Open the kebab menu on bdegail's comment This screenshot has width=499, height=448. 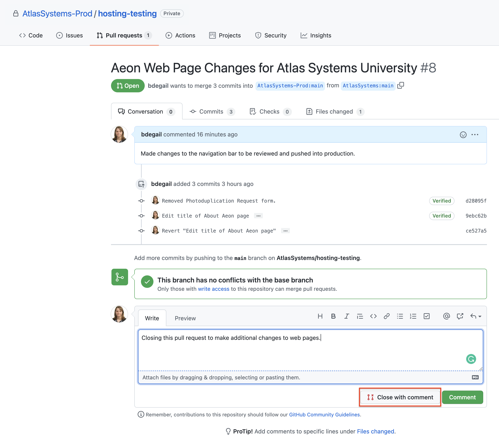point(475,135)
